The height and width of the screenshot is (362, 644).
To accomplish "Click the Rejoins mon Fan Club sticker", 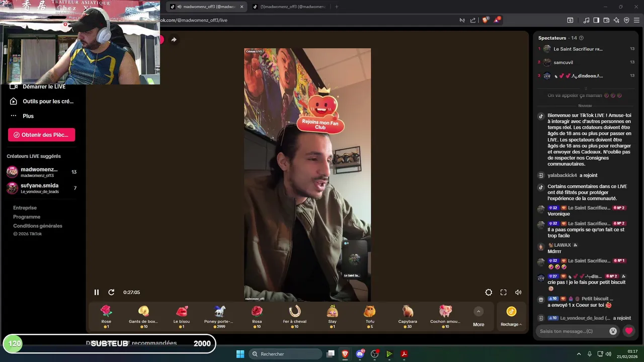I will point(320,111).
